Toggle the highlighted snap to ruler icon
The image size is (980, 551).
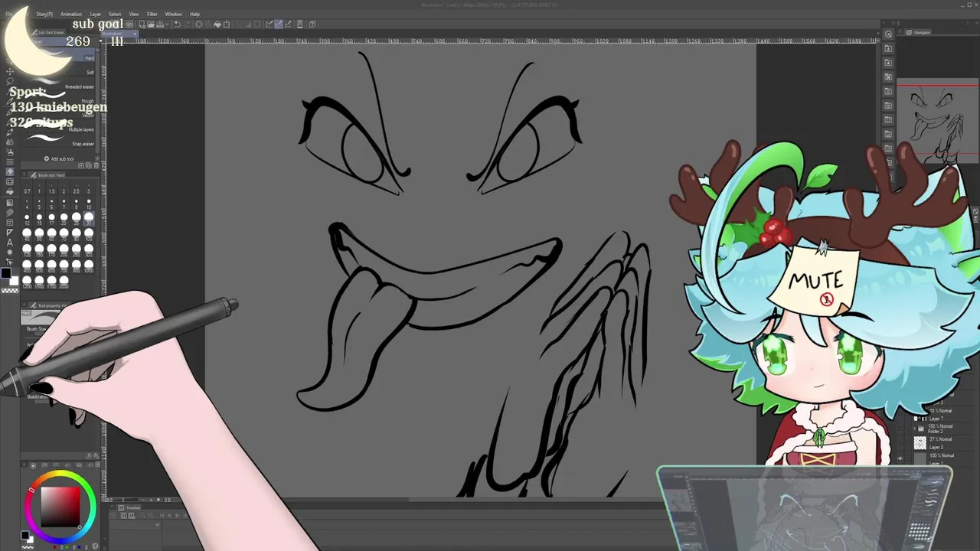tap(279, 24)
